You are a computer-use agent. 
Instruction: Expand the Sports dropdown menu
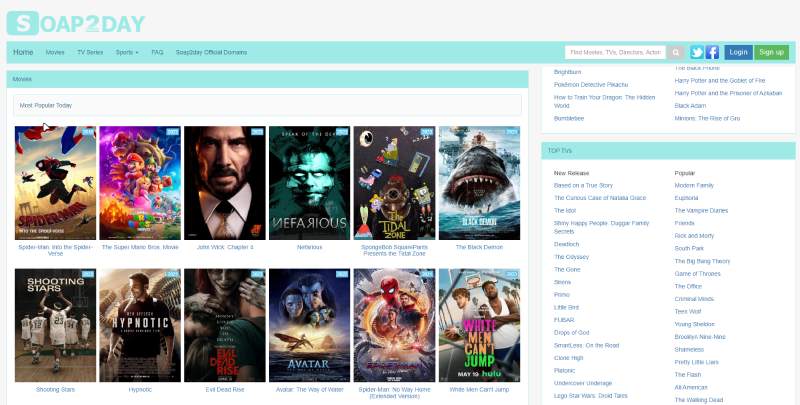point(127,52)
